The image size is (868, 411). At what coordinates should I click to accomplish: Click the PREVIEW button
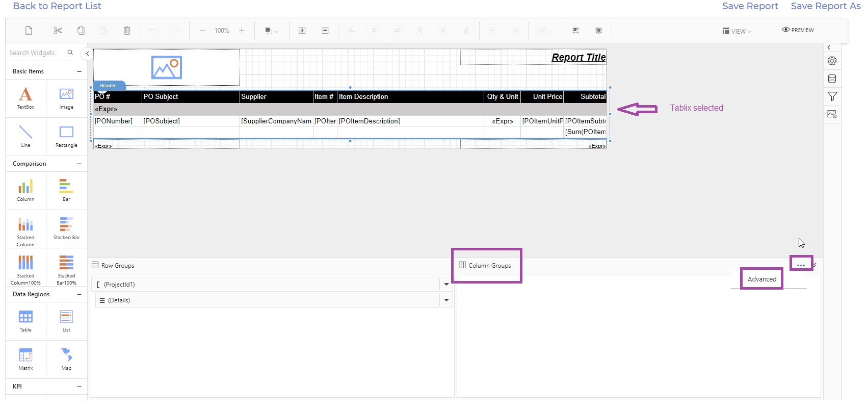pos(798,30)
